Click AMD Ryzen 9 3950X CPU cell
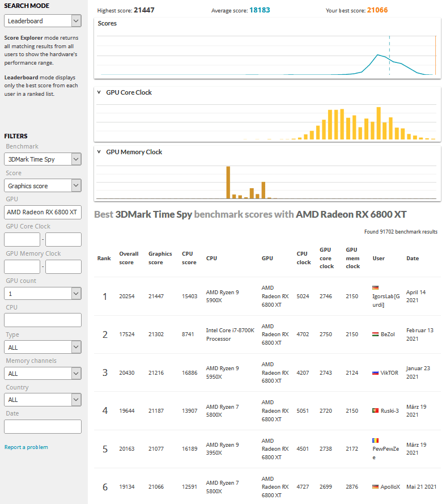 [222, 448]
